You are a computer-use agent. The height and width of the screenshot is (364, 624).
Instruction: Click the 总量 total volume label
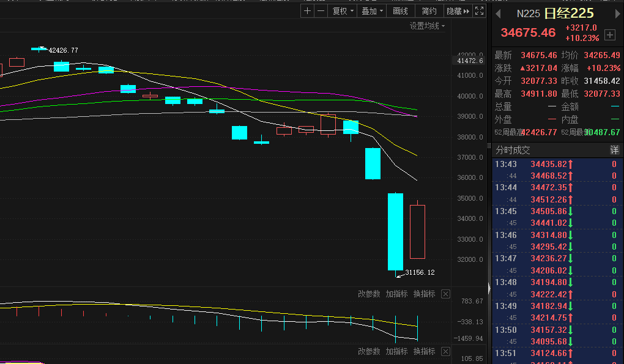[503, 106]
